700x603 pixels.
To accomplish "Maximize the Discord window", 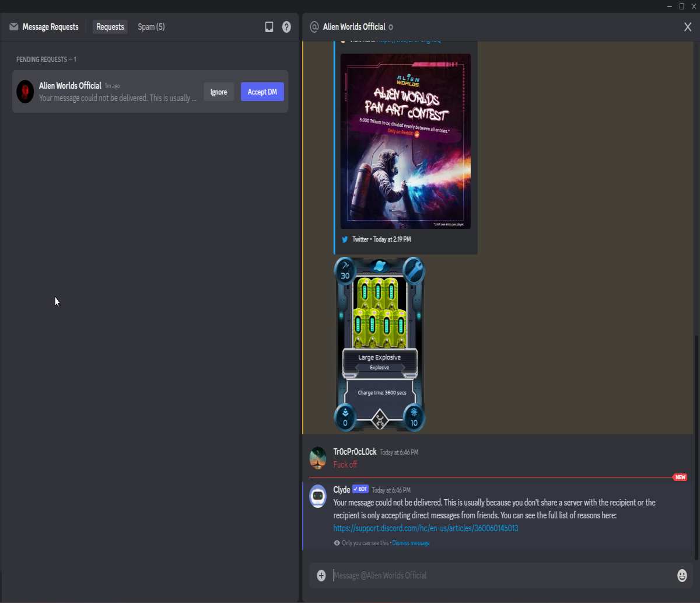I will tap(681, 6).
